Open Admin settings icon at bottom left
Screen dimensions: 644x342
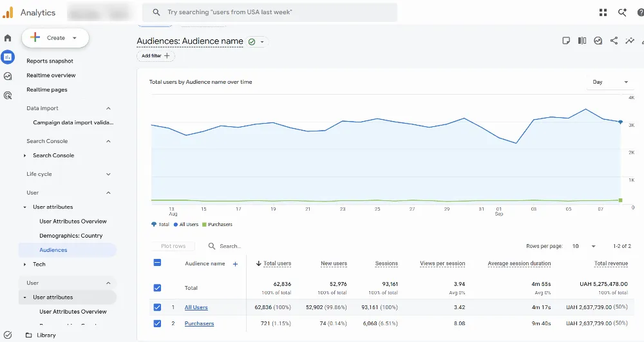[x=7, y=335]
